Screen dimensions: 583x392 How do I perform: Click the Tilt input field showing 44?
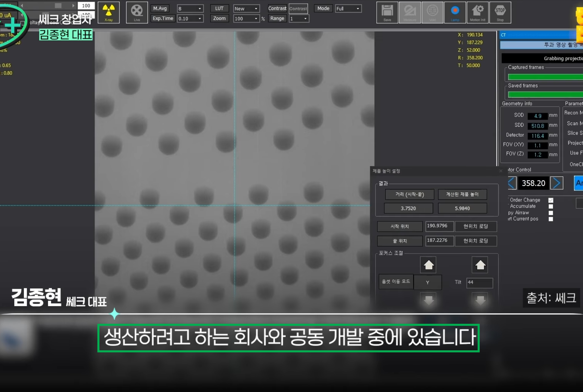(479, 282)
